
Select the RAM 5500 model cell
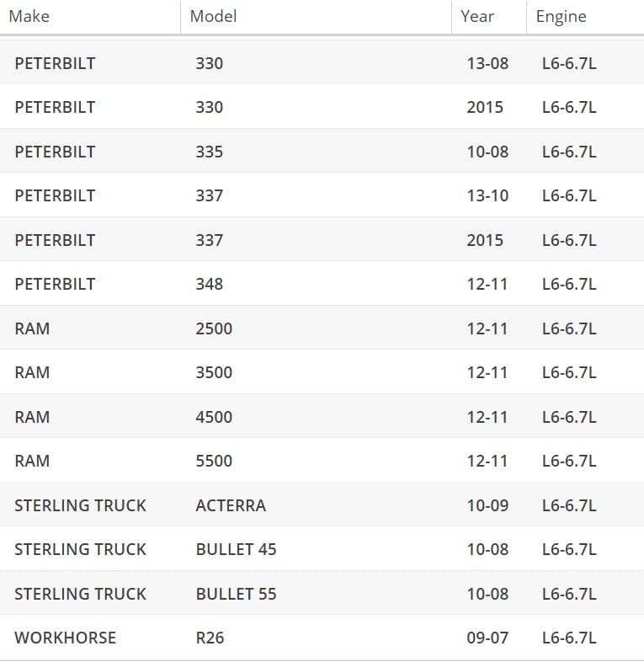point(214,461)
